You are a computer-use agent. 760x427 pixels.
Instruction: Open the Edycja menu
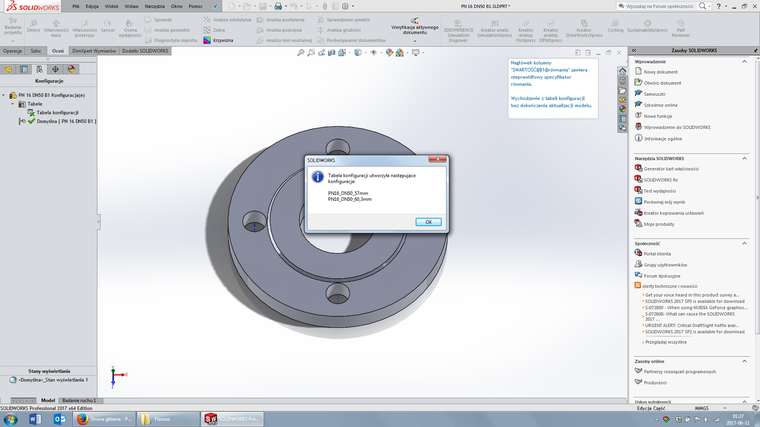pyautogui.click(x=92, y=6)
